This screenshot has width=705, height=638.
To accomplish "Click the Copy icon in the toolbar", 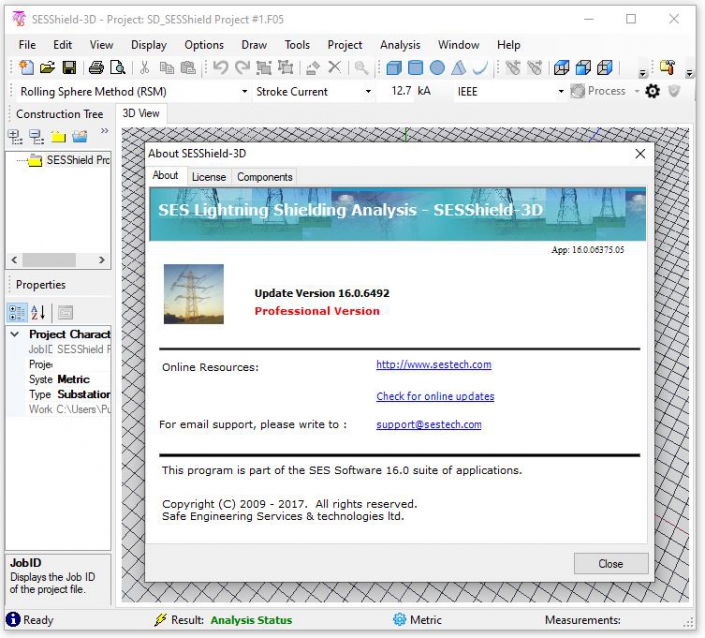I will (167, 67).
